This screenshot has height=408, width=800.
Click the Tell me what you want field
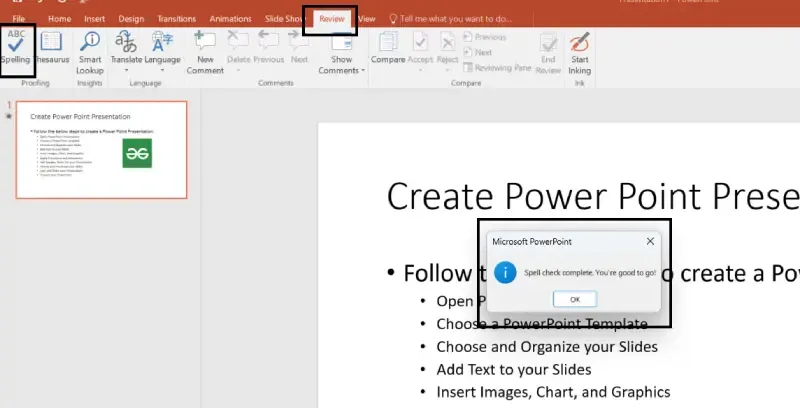456,19
